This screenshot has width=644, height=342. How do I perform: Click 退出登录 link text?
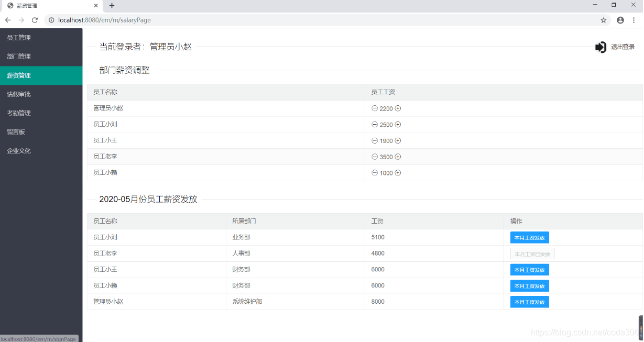623,47
